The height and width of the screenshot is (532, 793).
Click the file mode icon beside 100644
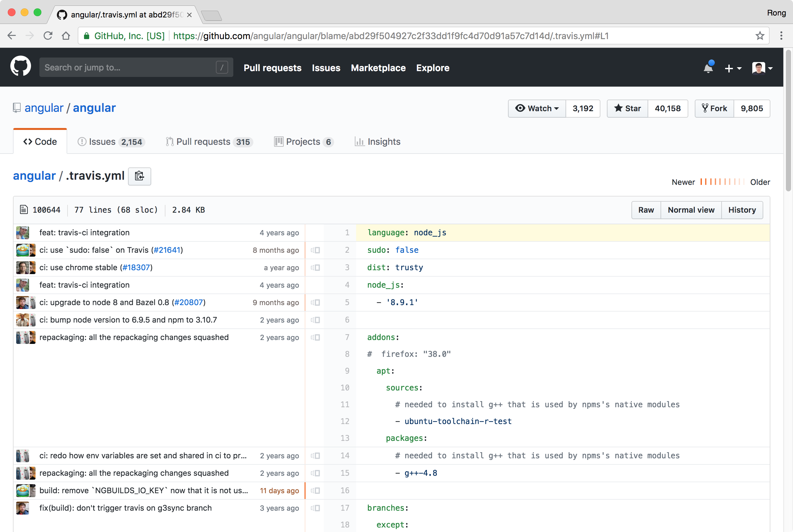click(24, 210)
